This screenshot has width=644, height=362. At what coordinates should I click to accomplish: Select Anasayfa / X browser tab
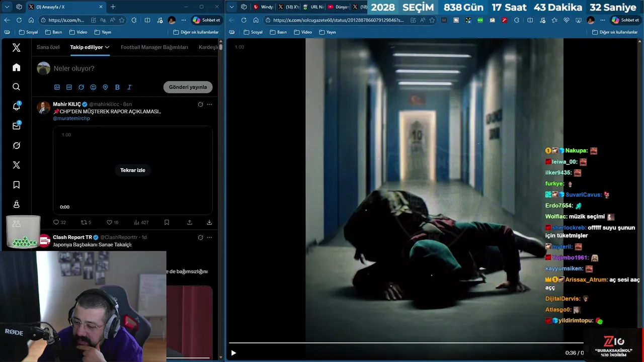[65, 7]
